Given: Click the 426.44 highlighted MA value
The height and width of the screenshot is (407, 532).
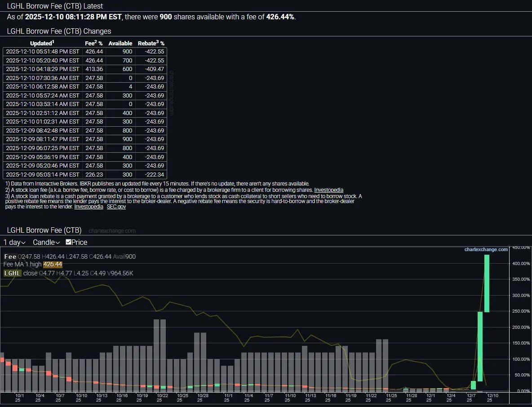Looking at the screenshot, I should pos(53,264).
